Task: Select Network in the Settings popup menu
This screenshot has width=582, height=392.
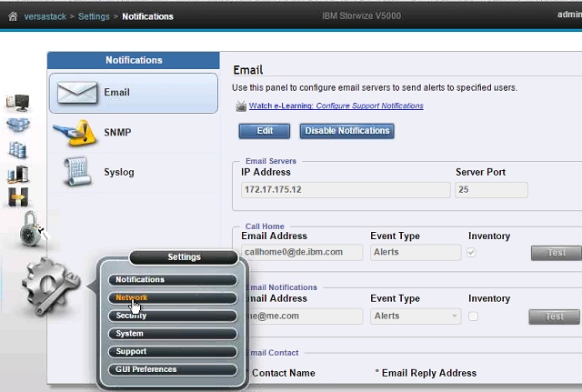Action: click(x=173, y=297)
